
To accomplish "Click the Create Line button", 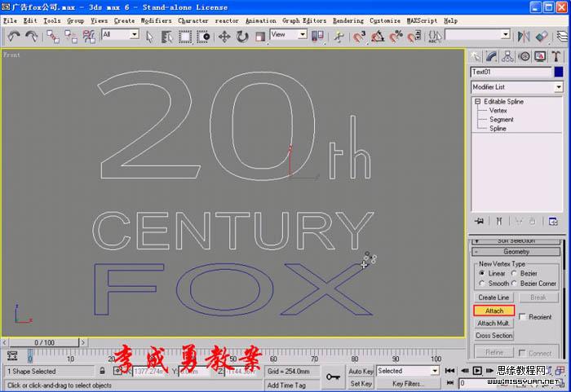I will pos(494,297).
